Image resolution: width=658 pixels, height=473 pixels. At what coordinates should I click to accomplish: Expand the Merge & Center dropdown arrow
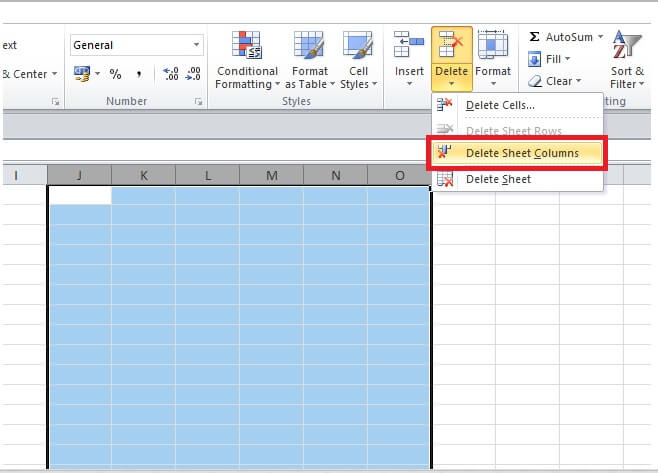(x=55, y=74)
